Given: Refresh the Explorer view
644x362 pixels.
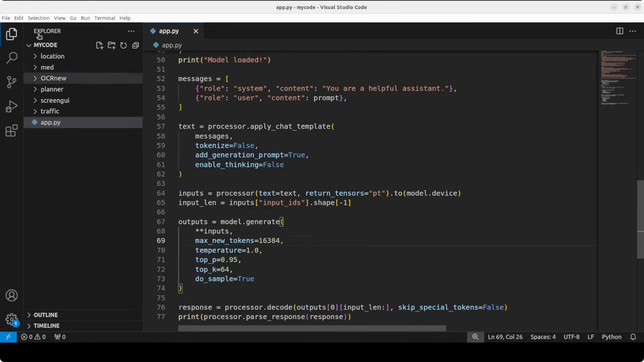Looking at the screenshot, I should tap(123, 45).
